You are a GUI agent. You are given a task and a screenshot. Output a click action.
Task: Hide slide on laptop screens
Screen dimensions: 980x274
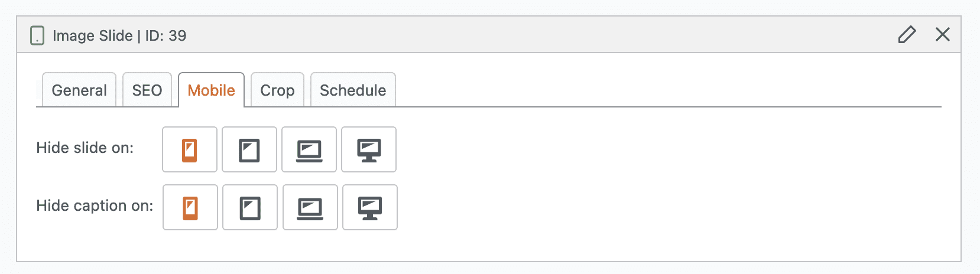click(309, 150)
